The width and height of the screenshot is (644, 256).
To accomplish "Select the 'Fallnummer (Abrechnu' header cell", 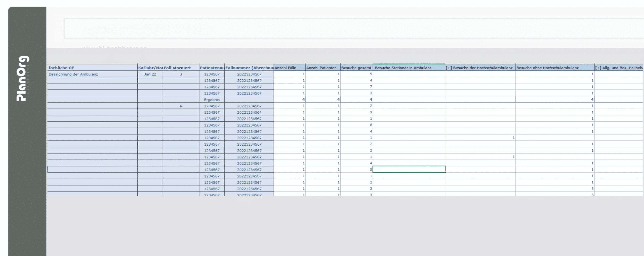I will 249,68.
